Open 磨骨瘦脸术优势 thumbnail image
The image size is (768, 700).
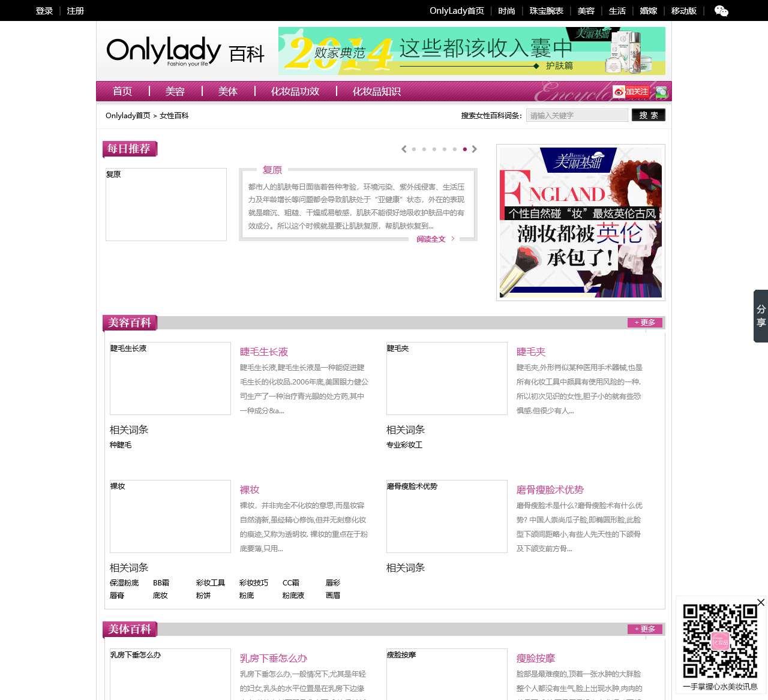point(447,516)
